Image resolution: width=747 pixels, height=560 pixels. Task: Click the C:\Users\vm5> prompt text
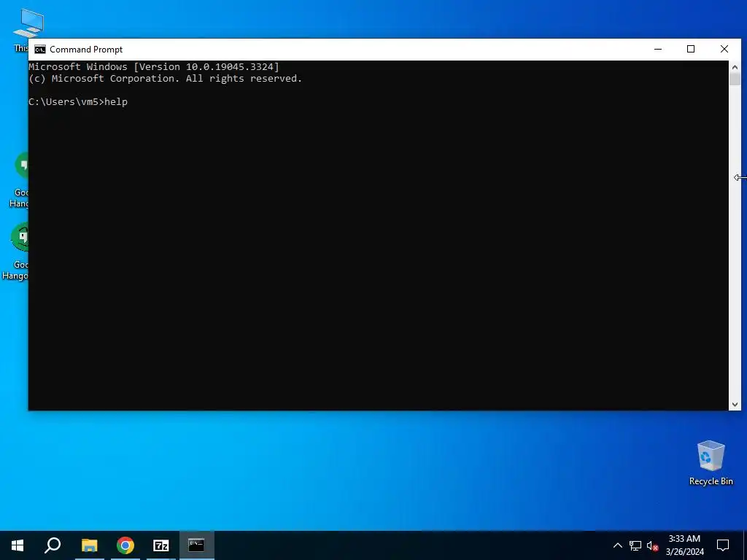coord(66,102)
